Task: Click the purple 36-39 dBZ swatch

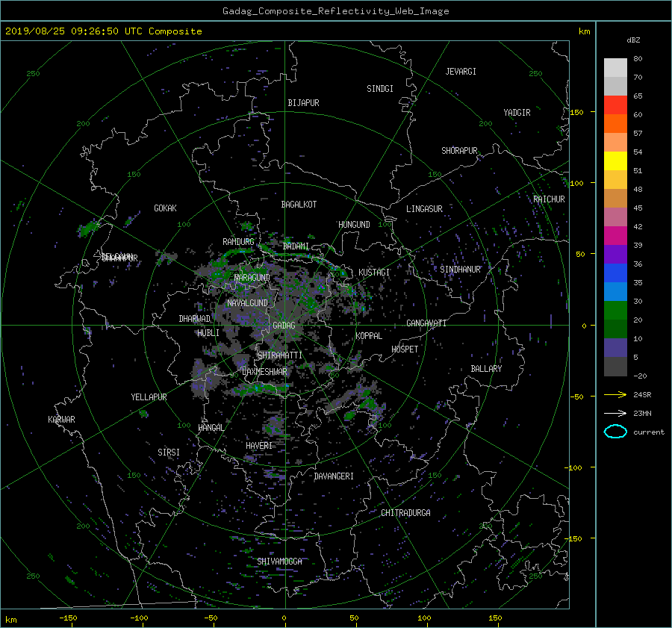Action: (615, 255)
